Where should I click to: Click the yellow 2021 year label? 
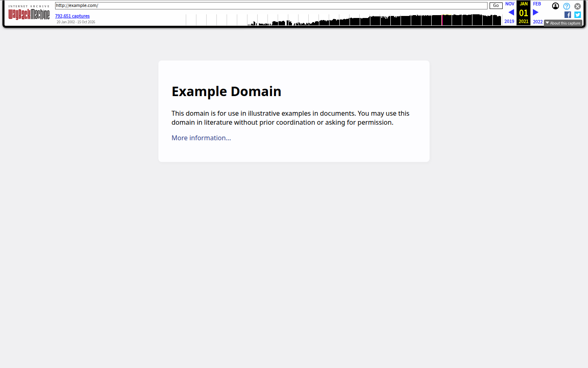(523, 21)
